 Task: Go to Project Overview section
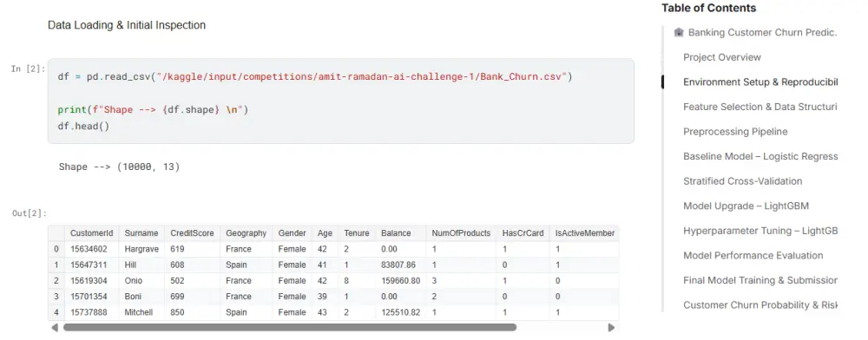pyautogui.click(x=722, y=57)
